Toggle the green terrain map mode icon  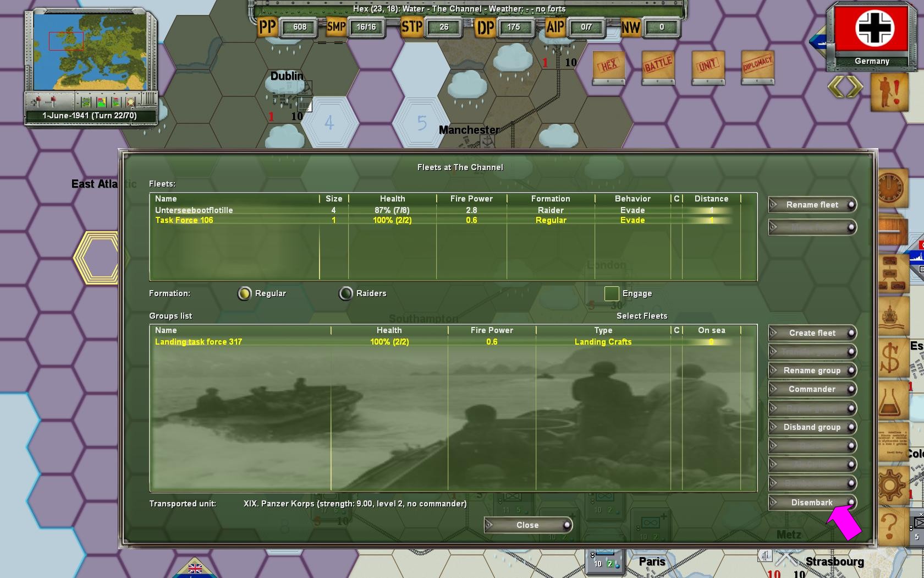coord(86,102)
